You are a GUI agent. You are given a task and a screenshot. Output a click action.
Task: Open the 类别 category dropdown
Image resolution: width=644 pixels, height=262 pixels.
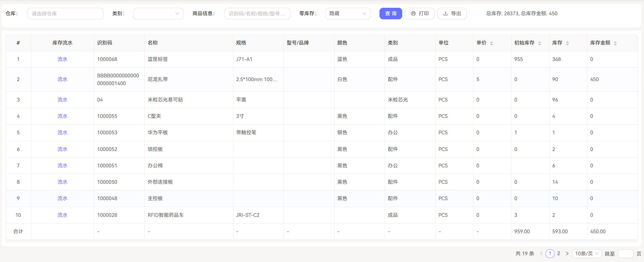[x=158, y=14]
